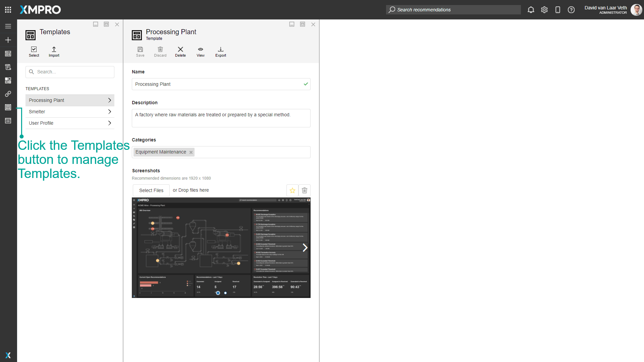Select the link icon in the left sidebar
The width and height of the screenshot is (644, 362).
[8, 94]
